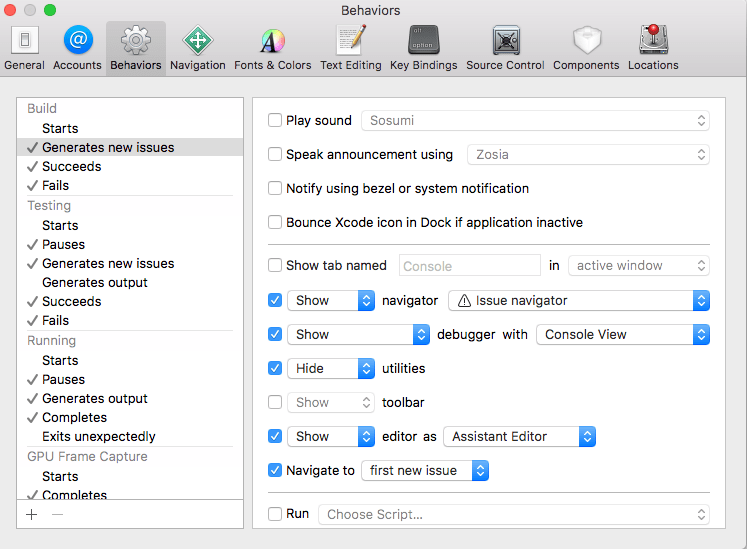
Task: Open the first new issue dropdown
Action: (425, 471)
